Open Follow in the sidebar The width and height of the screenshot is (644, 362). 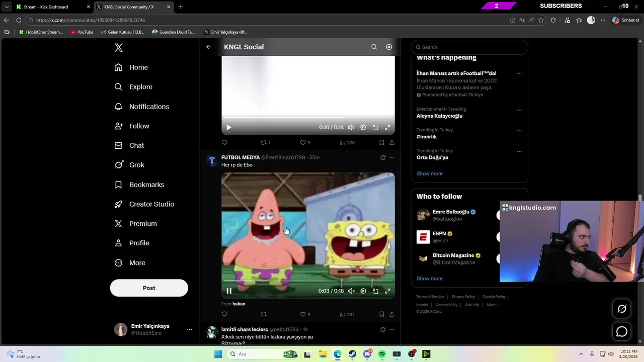coord(132,126)
